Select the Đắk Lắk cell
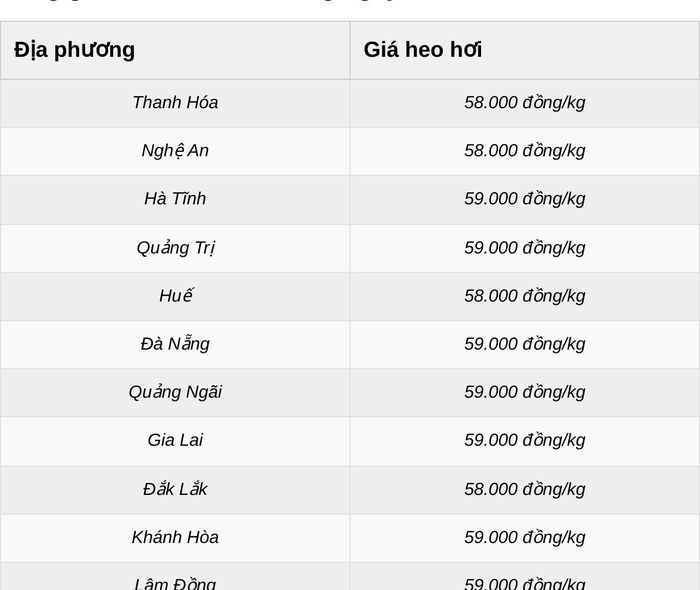 pyautogui.click(x=175, y=490)
